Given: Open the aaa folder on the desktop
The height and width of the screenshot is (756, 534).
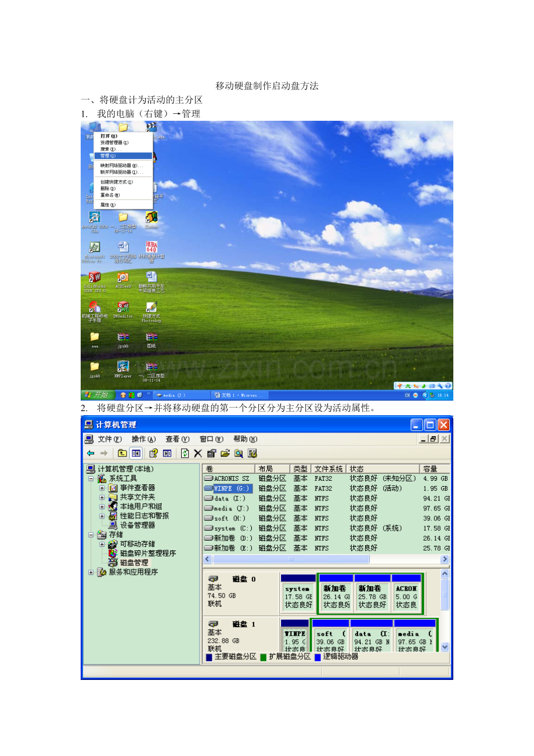Looking at the screenshot, I should click(95, 339).
